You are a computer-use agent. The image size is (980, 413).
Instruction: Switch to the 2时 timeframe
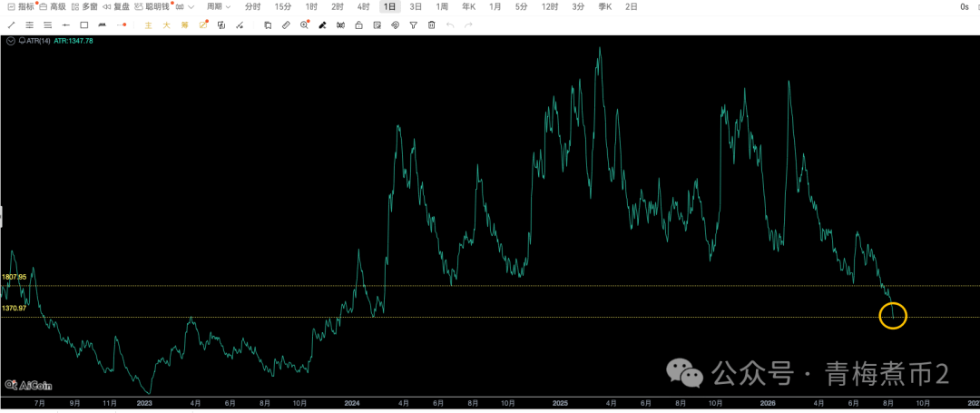coord(337,7)
